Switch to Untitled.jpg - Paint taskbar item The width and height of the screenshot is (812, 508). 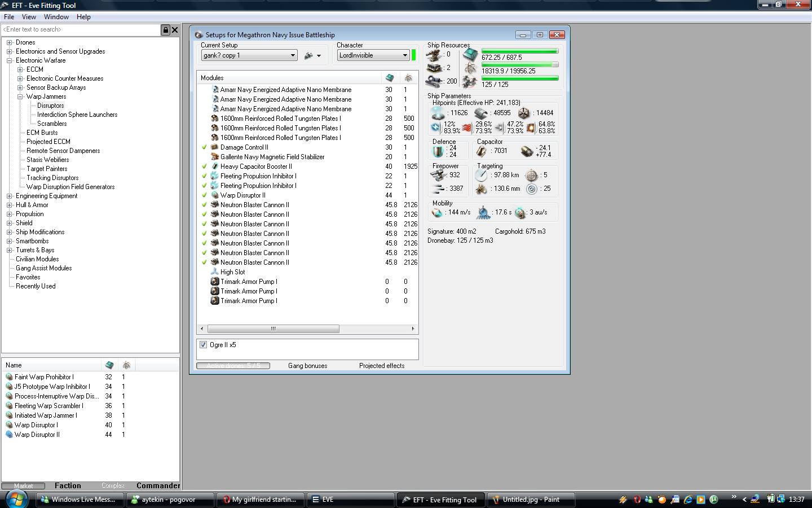click(x=531, y=500)
